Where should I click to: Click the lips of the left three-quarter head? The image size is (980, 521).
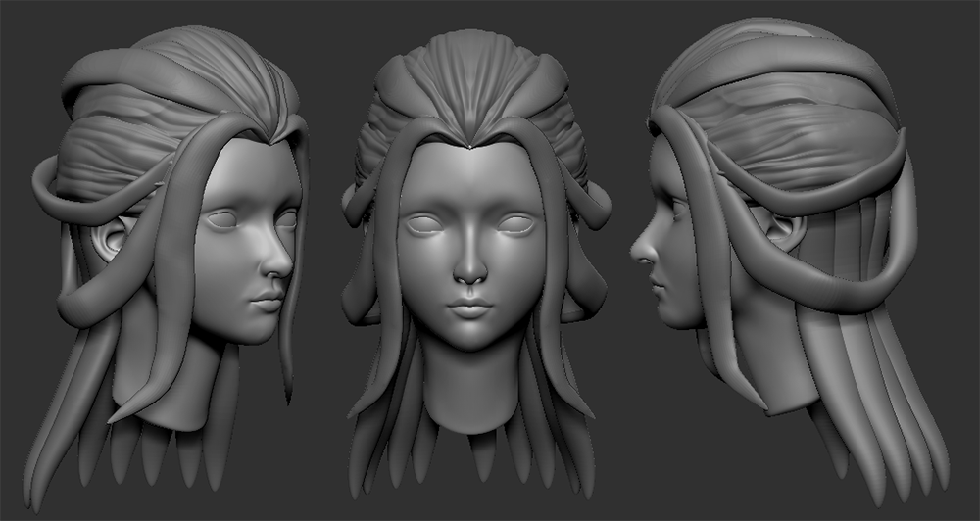coord(267,301)
